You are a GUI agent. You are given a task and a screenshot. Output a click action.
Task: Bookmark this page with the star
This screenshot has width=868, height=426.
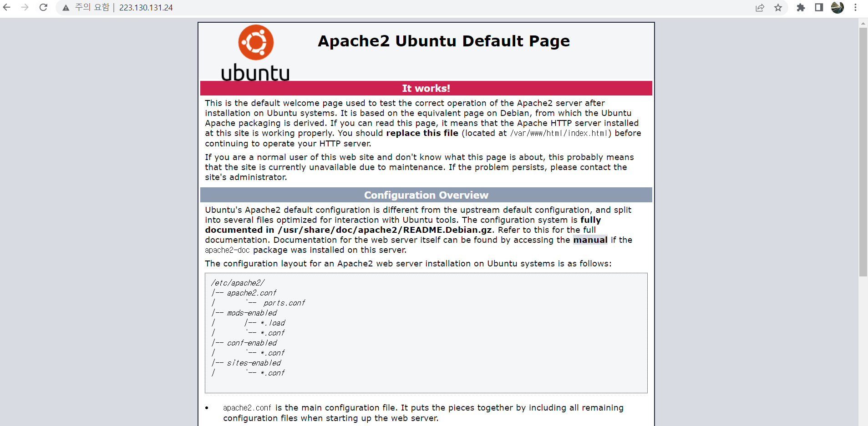778,8
